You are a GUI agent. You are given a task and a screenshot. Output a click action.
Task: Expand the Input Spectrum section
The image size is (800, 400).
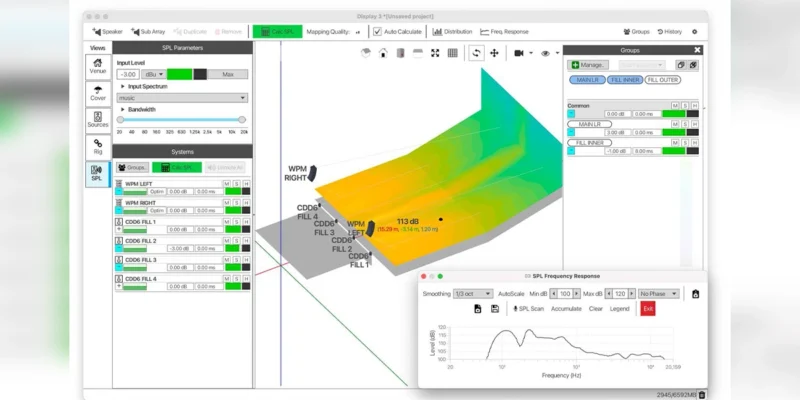122,87
